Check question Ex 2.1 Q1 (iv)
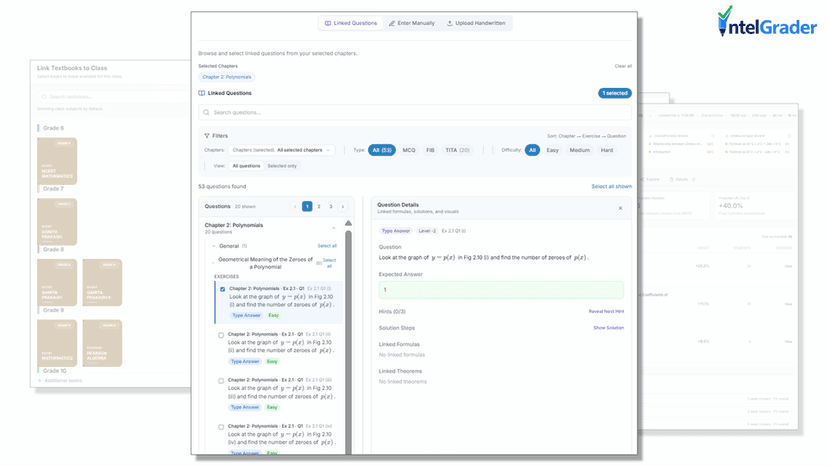Viewport: 828px width, 466px height. coord(221,427)
